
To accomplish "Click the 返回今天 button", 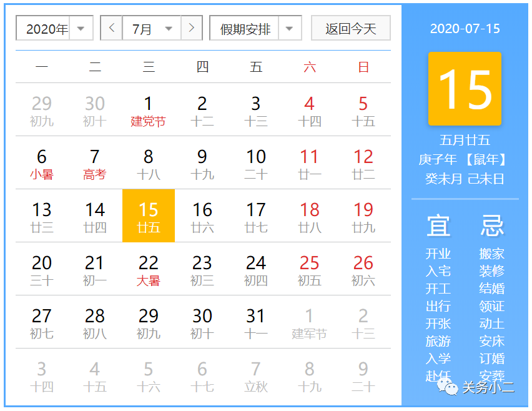I will coord(351,28).
